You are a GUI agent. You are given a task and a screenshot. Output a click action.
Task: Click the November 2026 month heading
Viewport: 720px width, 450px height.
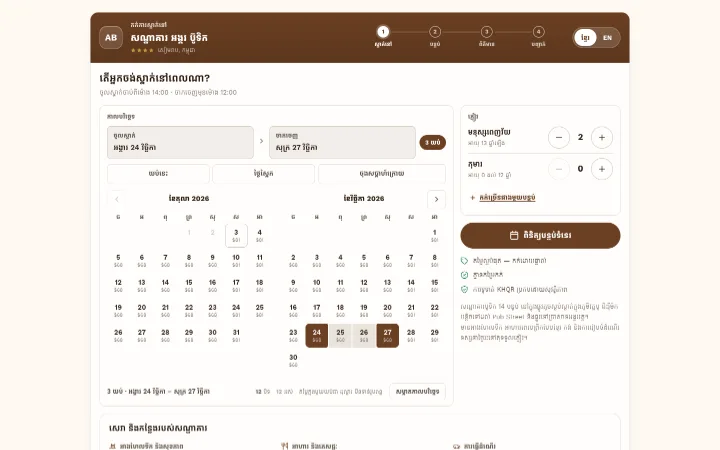coord(364,198)
